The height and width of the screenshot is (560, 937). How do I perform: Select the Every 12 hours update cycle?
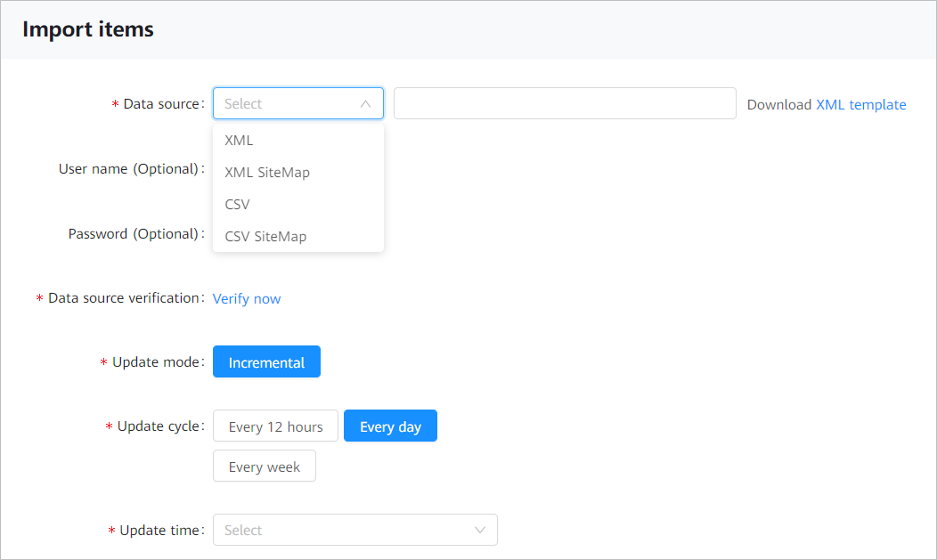pyautogui.click(x=275, y=426)
